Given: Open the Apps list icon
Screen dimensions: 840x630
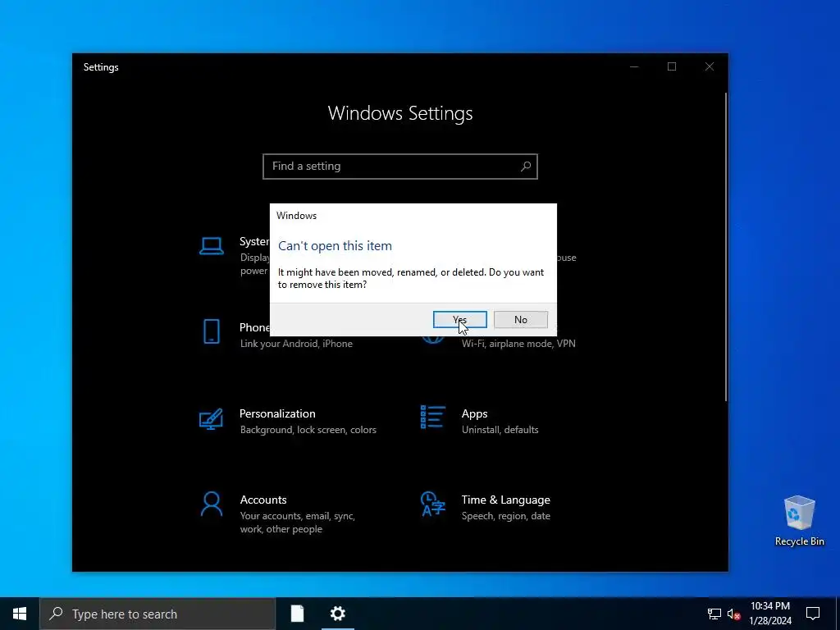Looking at the screenshot, I should coord(433,417).
